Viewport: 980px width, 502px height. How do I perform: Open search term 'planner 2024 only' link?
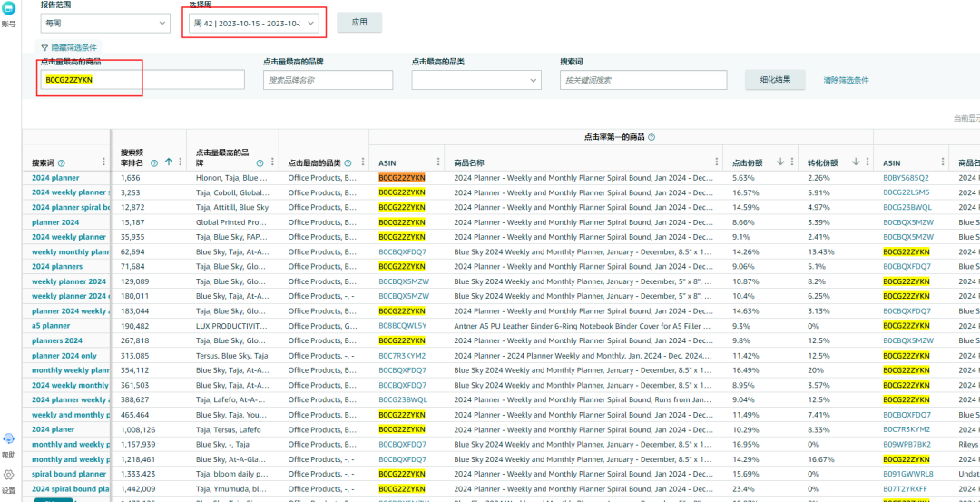click(64, 356)
